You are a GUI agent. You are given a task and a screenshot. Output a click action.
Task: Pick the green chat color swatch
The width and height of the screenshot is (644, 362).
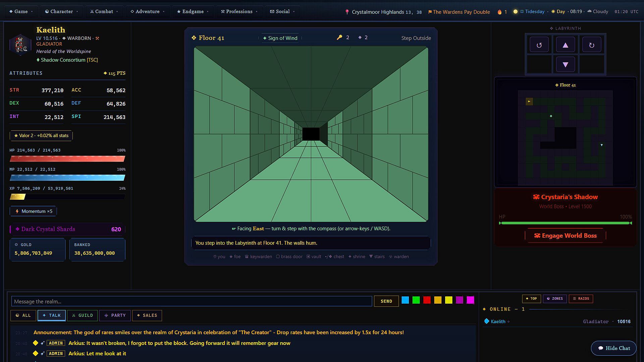416,300
